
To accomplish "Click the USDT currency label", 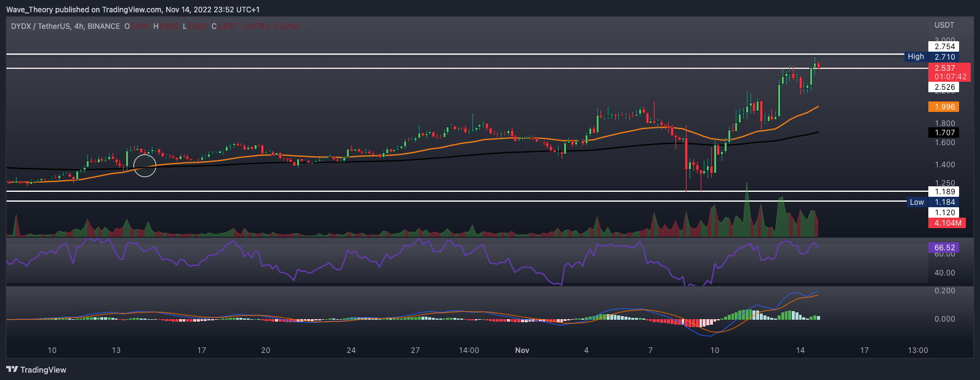I will [944, 25].
